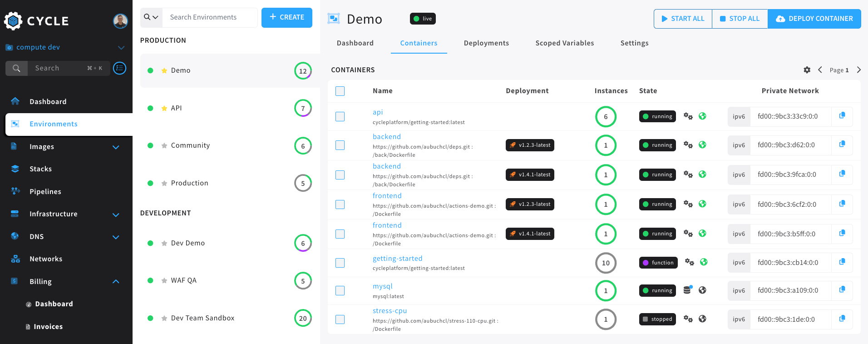Switch to the Deployments tab
Screen dimensions: 868x344
tap(486, 43)
